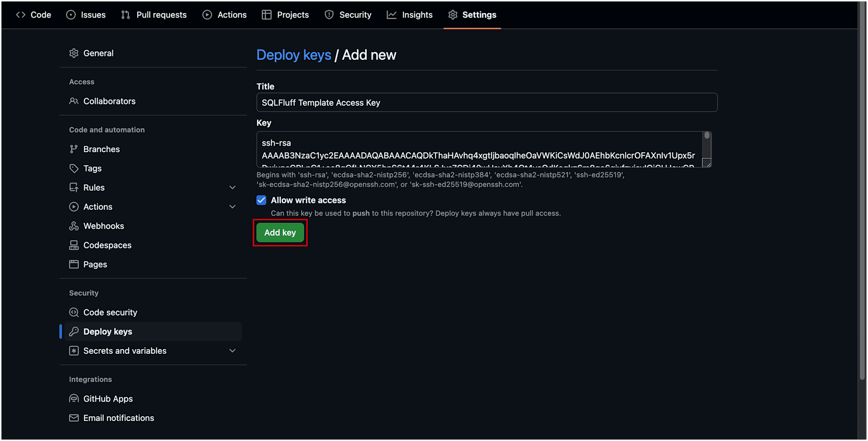Follow the Deploy keys breadcrumb link
The width and height of the screenshot is (868, 441).
click(x=294, y=55)
